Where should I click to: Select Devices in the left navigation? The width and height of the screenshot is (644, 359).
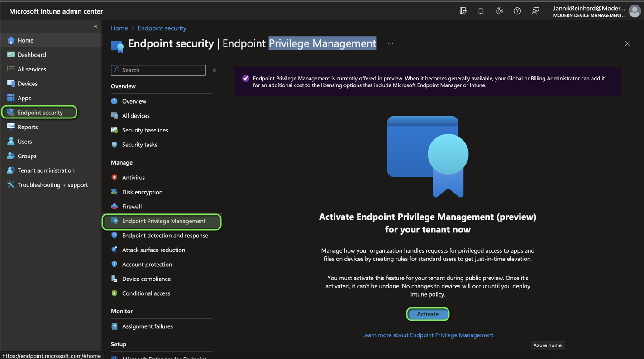click(x=27, y=84)
